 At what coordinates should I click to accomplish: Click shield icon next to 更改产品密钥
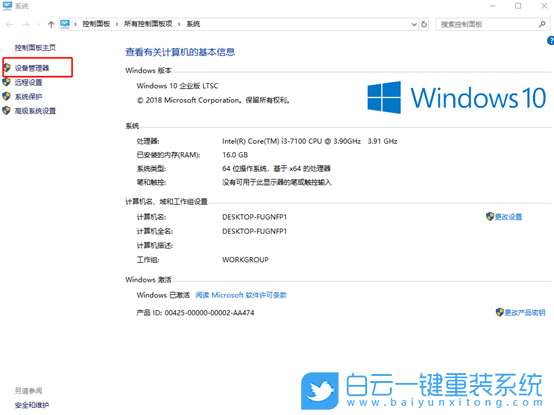pyautogui.click(x=499, y=312)
